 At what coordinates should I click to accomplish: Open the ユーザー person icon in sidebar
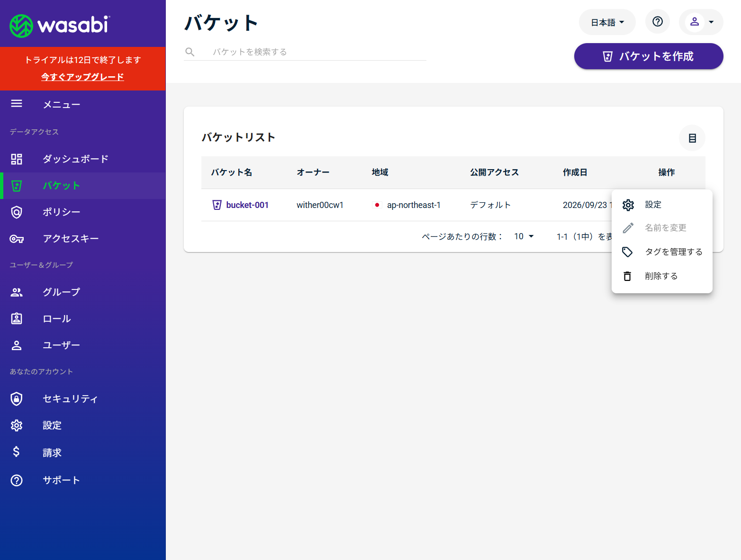17,345
